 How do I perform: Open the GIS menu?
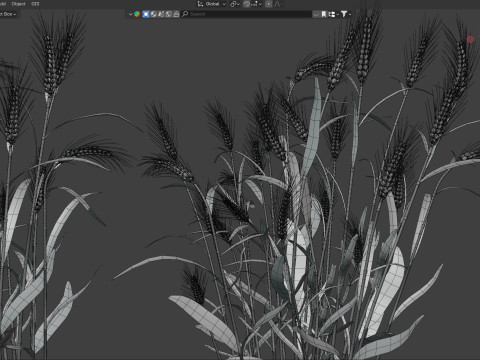[35, 4]
